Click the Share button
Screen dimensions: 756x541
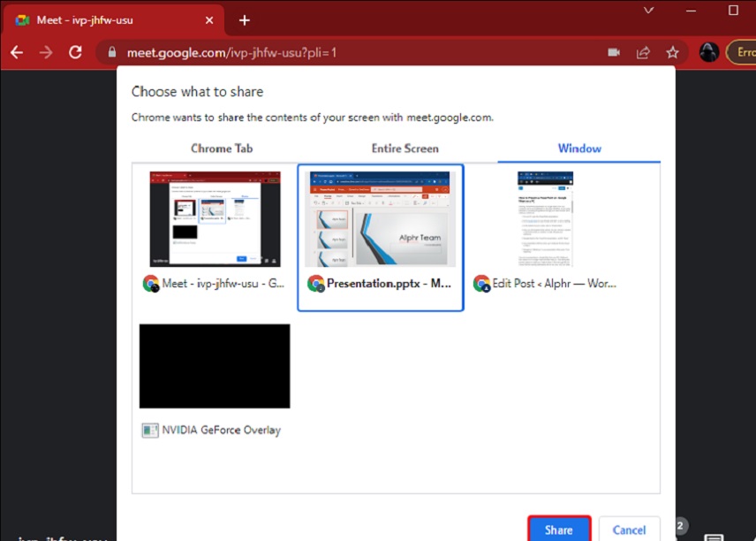[x=559, y=530]
